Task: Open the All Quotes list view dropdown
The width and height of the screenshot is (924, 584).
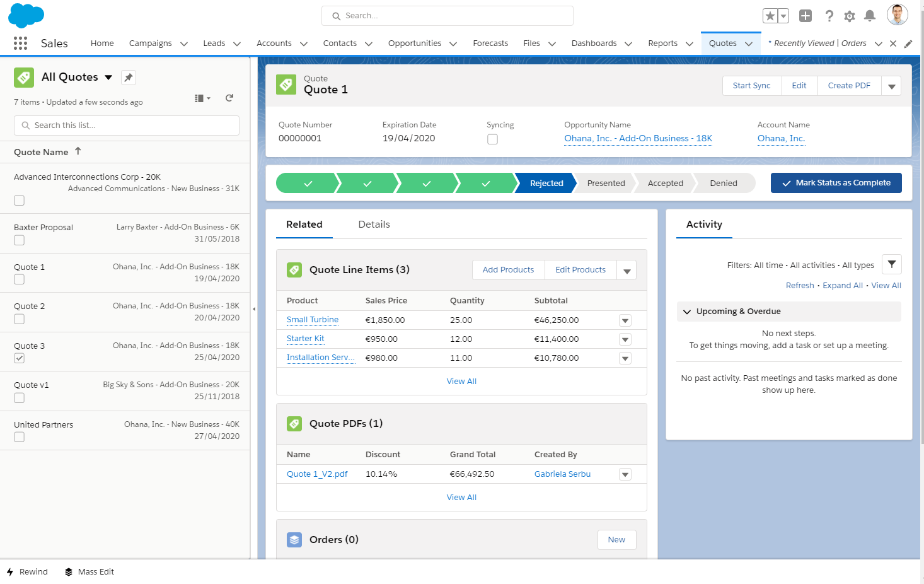Action: click(108, 78)
